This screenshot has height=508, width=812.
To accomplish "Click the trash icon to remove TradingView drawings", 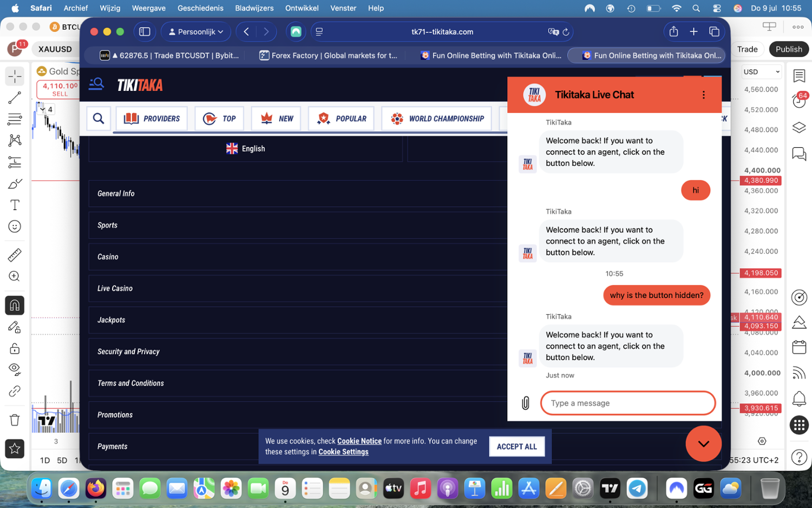I will point(15,420).
